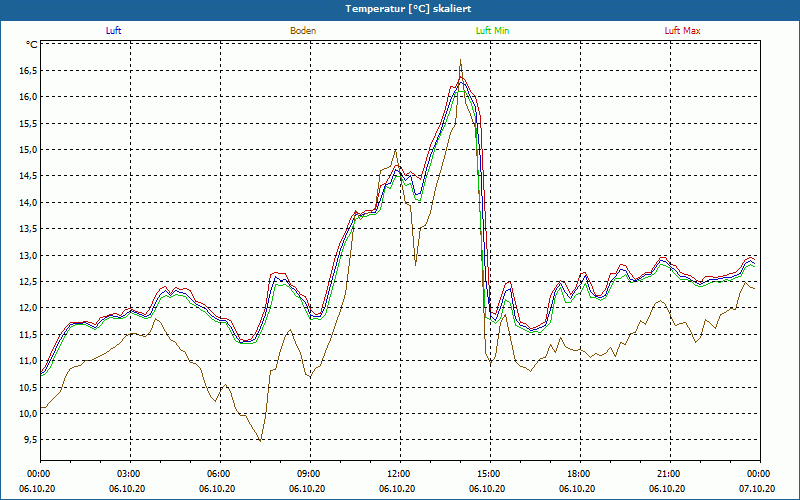800x500 pixels.
Task: Click the 09:00 time axis label
Action: pyautogui.click(x=310, y=474)
